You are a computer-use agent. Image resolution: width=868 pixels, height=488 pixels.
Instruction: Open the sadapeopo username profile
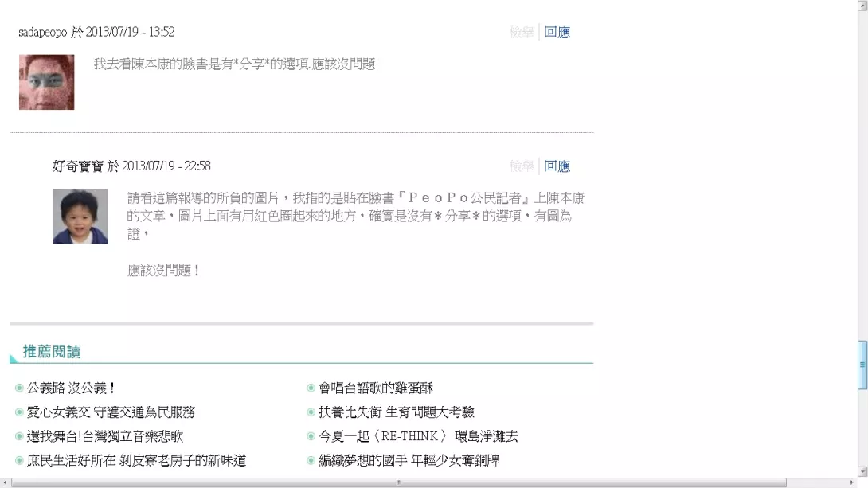click(42, 33)
